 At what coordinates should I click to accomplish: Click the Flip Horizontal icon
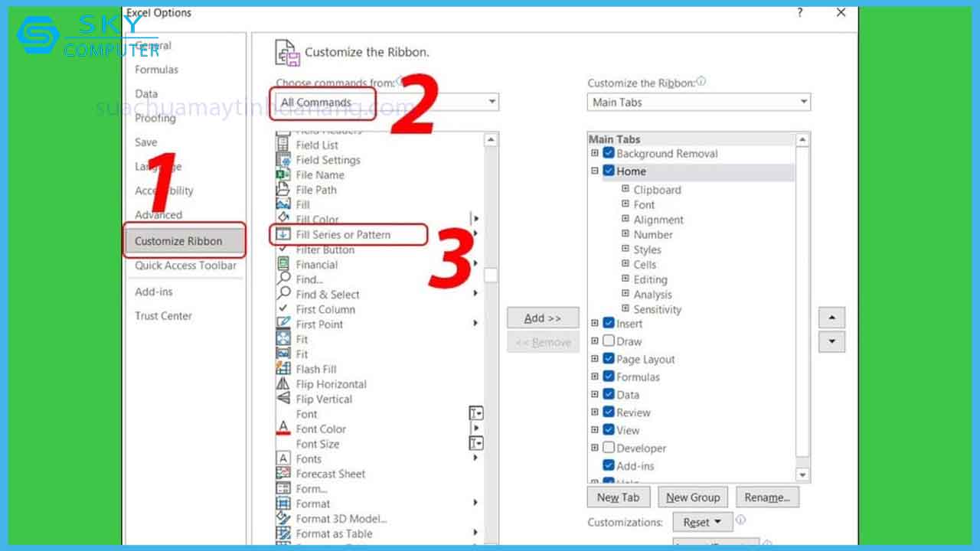pos(283,384)
